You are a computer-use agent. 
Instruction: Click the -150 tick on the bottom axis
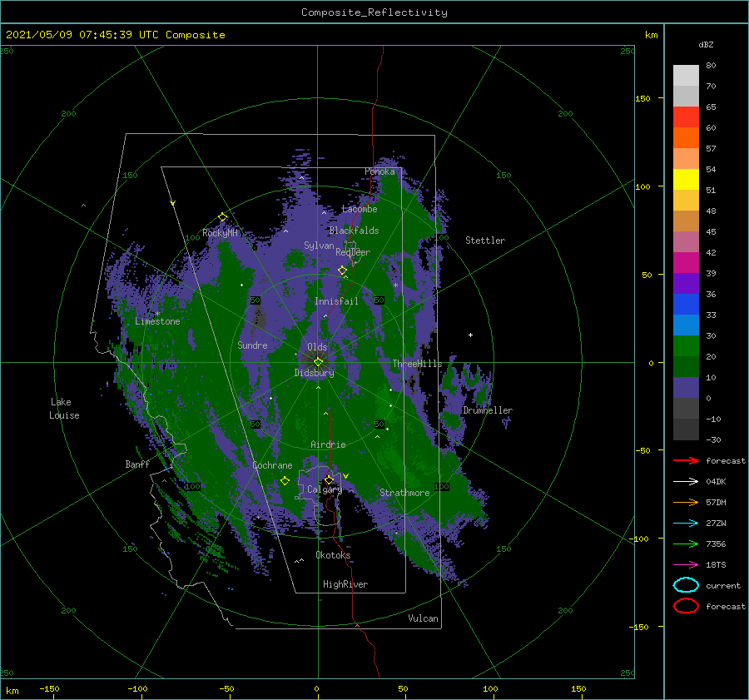pyautogui.click(x=49, y=688)
